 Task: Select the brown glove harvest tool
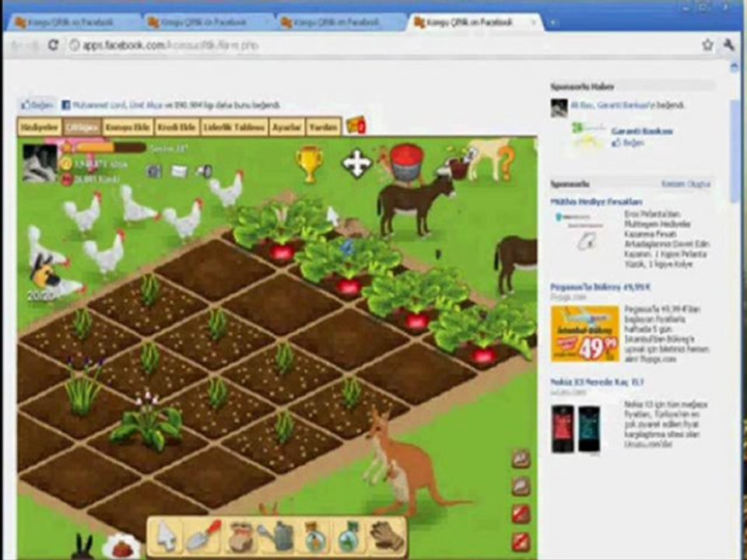[387, 537]
